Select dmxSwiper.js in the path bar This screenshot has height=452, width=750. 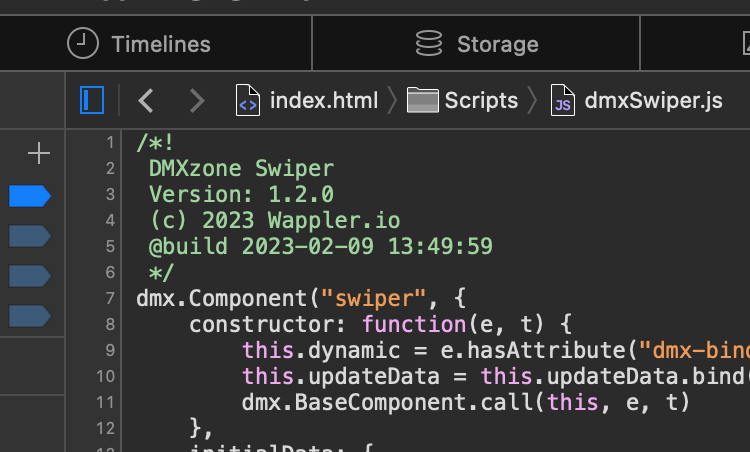click(636, 100)
